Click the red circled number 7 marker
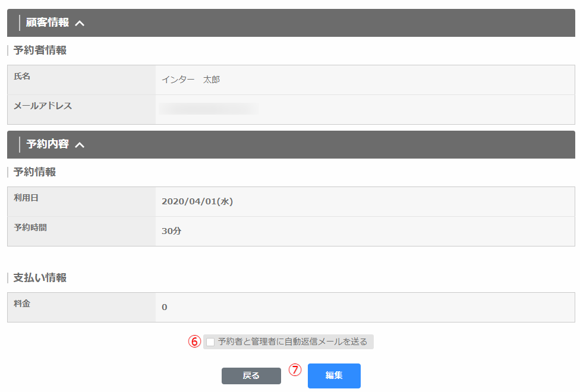Image resolution: width=580 pixels, height=392 pixels. (295, 369)
